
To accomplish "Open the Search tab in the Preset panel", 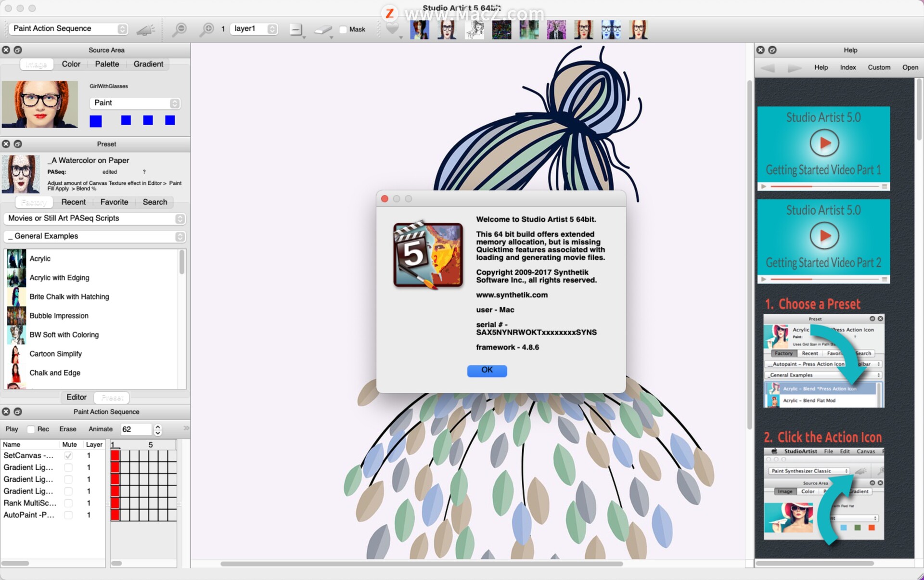I will tap(154, 202).
